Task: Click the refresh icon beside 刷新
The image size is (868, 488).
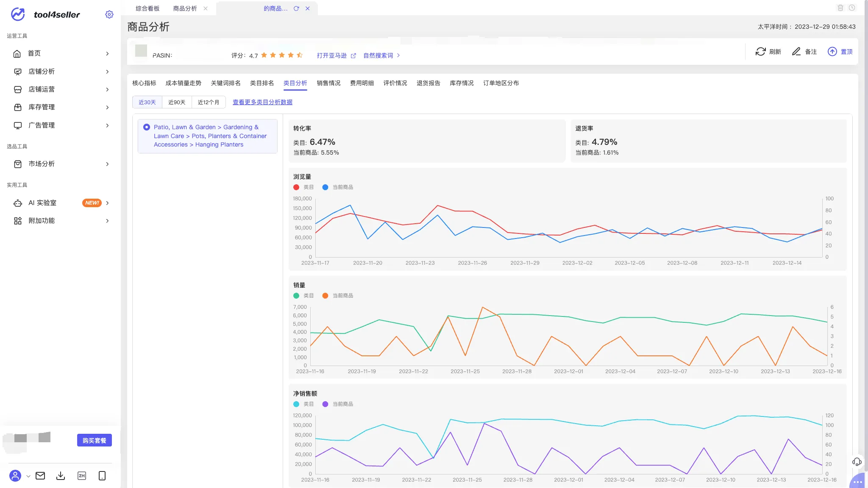Action: (x=760, y=52)
